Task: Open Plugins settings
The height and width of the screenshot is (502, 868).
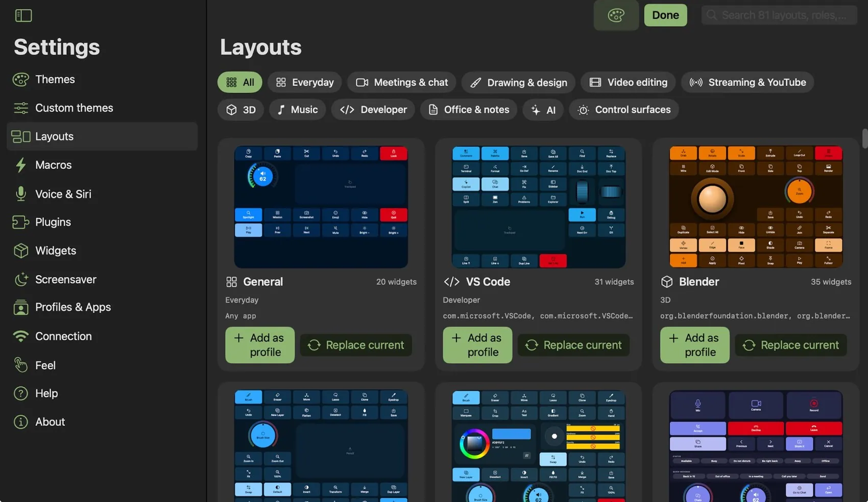Action: click(102, 222)
